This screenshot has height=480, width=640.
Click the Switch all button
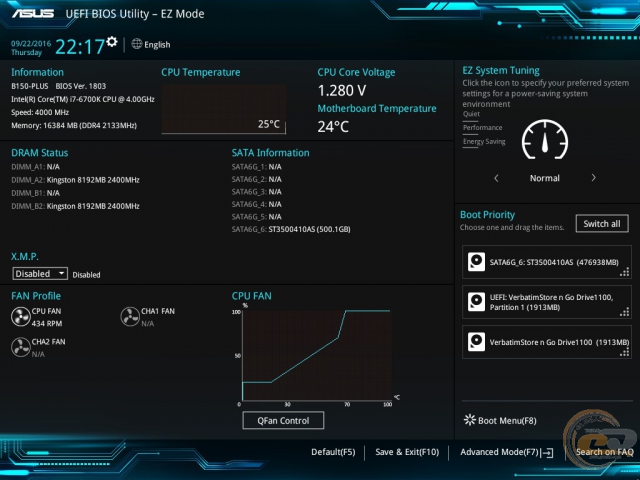pos(602,224)
